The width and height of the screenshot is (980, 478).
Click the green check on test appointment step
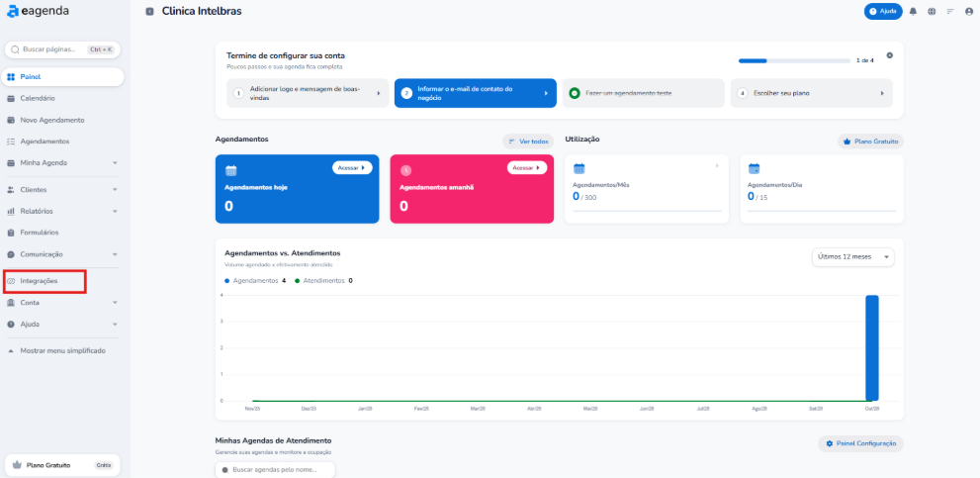tap(575, 93)
